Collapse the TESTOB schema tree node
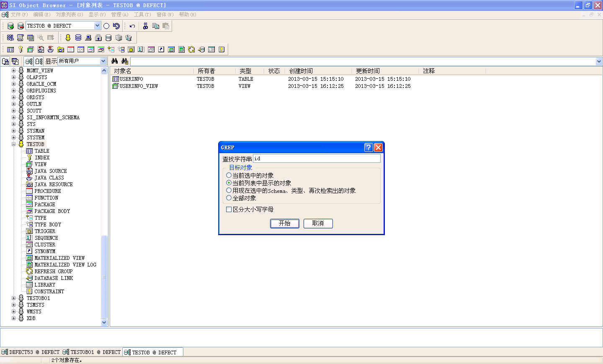Screen dimensions: 603x364 coord(13,144)
